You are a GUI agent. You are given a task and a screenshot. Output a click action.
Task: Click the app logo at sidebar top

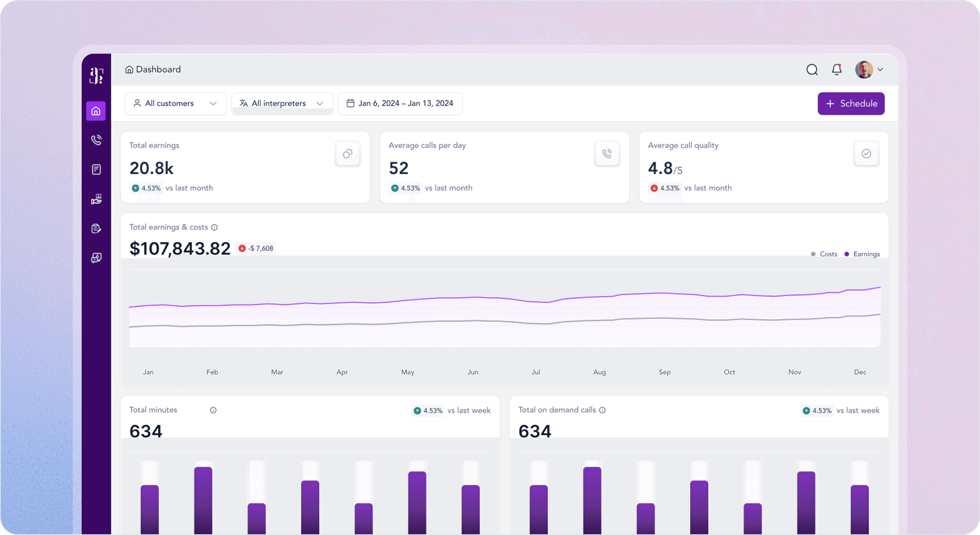[x=96, y=75]
